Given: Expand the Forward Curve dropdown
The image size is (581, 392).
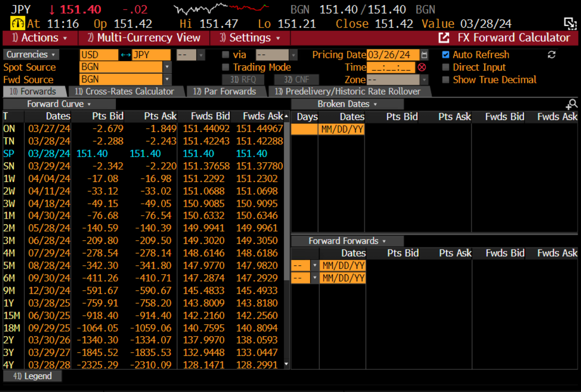Looking at the screenshot, I should (59, 104).
